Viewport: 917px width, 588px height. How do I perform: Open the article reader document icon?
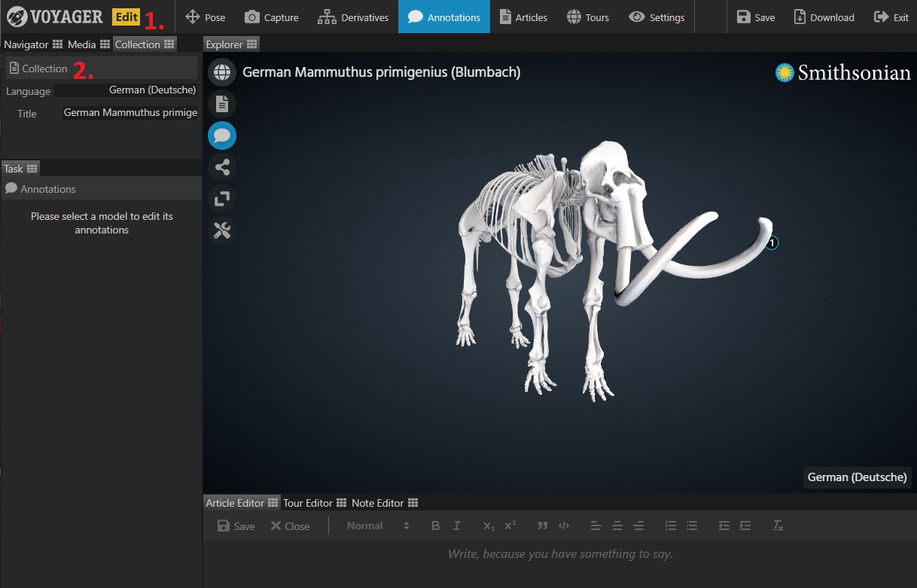click(x=222, y=104)
